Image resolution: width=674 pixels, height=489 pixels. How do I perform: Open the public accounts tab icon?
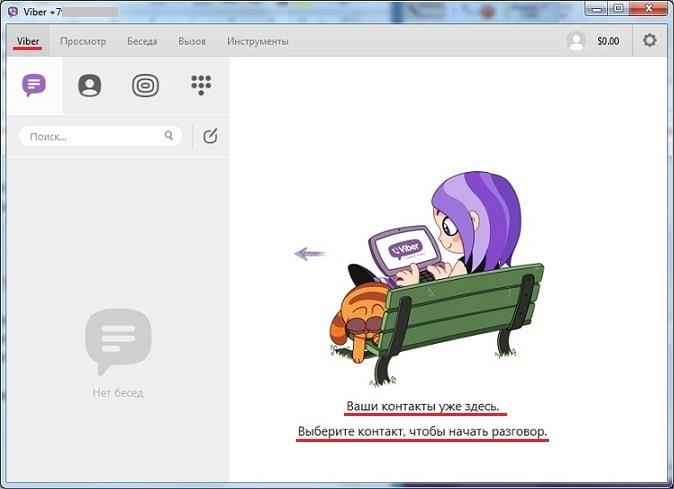pyautogui.click(x=145, y=85)
